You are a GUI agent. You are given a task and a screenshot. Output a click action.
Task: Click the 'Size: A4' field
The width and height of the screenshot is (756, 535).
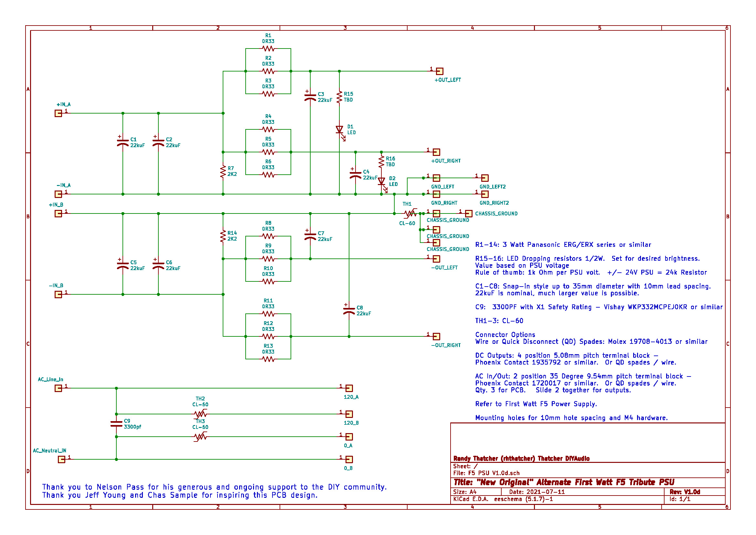(x=464, y=492)
